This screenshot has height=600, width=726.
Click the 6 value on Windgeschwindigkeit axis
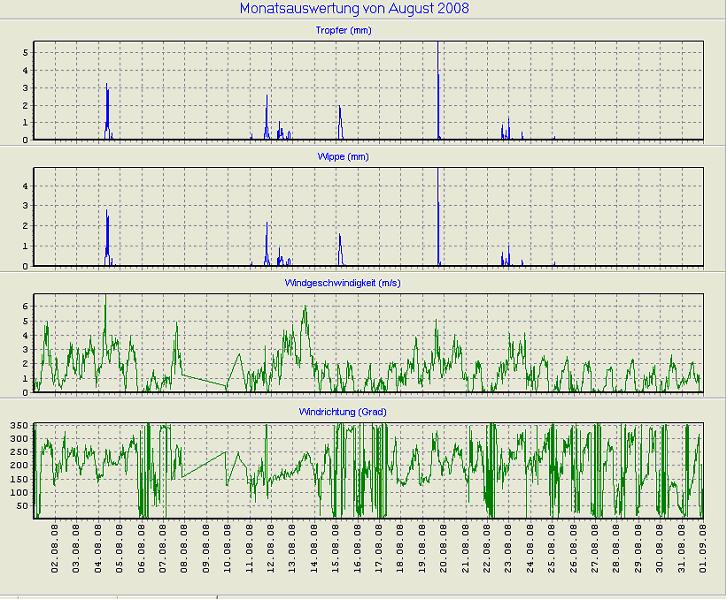coord(25,304)
